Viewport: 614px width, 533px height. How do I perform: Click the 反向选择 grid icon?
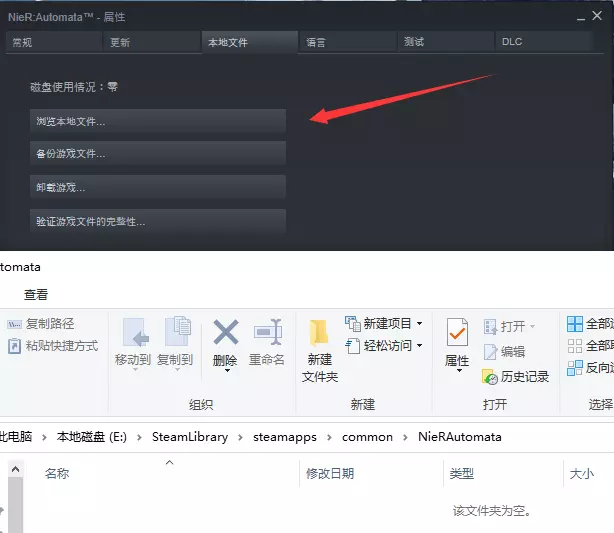point(575,368)
